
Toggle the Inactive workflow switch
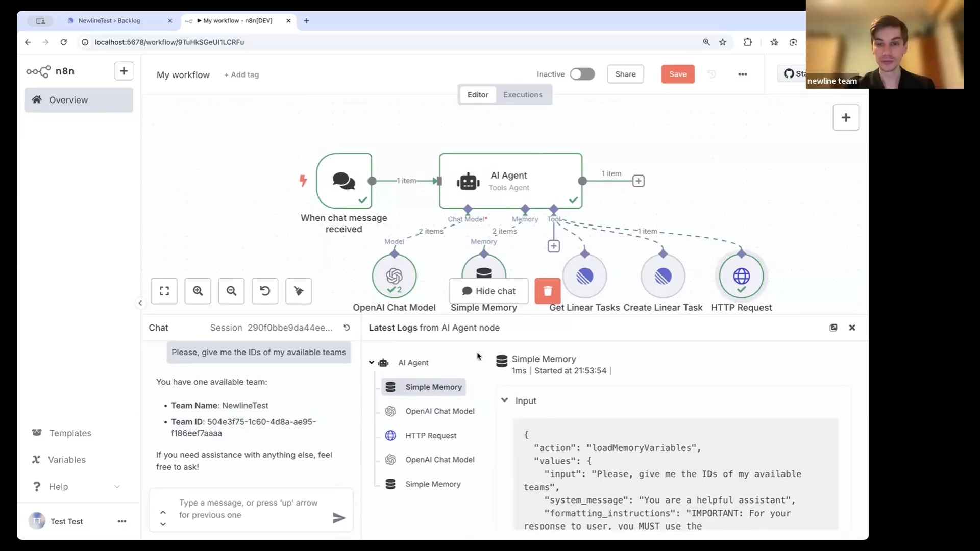[x=582, y=74]
